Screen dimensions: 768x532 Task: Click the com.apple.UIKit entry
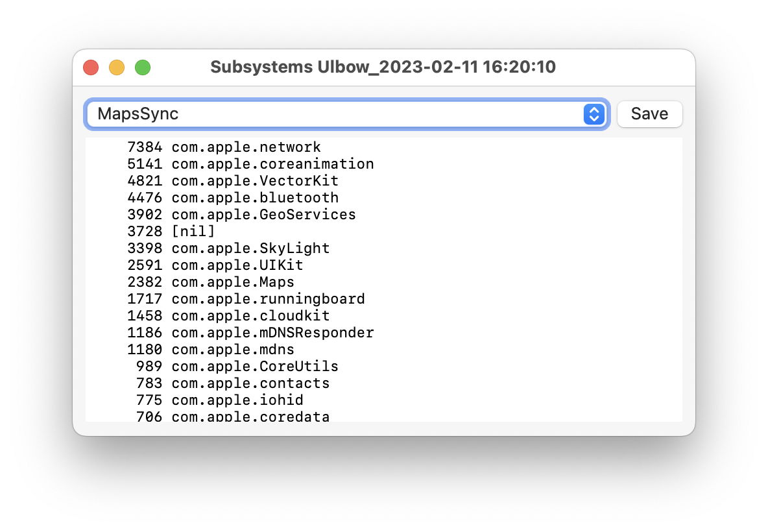tap(237, 265)
